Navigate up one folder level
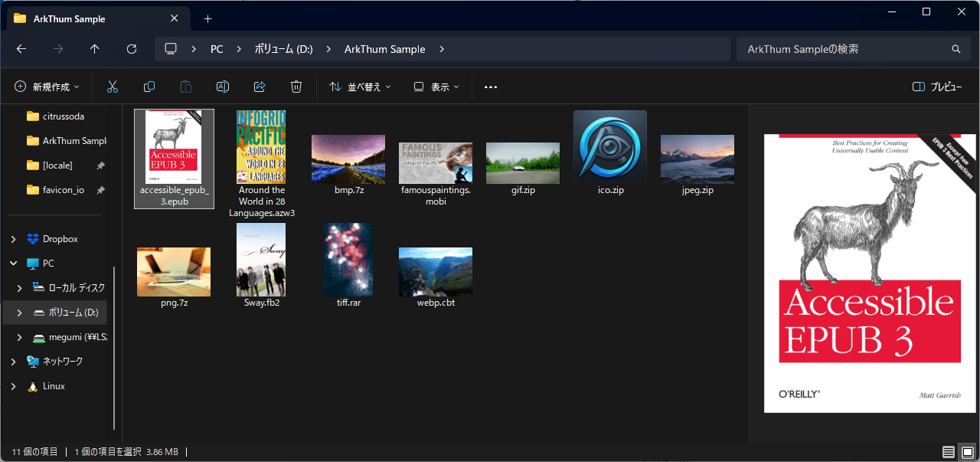 [x=94, y=48]
